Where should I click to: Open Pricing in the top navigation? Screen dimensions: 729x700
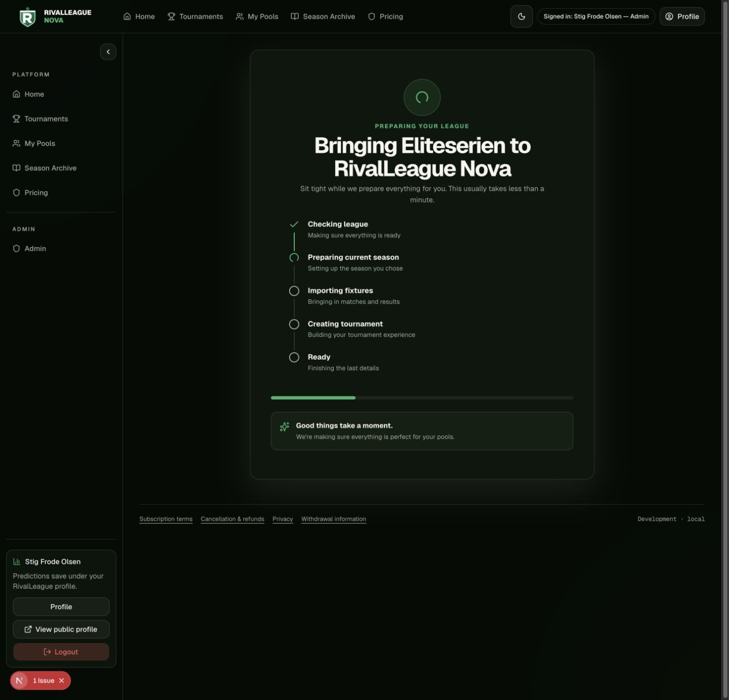point(385,17)
